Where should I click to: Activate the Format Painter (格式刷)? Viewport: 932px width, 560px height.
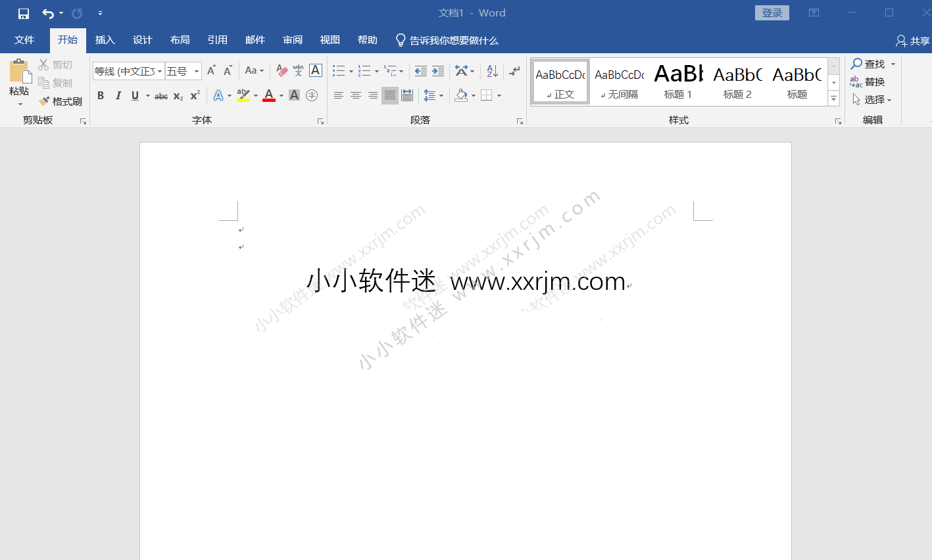[x=61, y=101]
